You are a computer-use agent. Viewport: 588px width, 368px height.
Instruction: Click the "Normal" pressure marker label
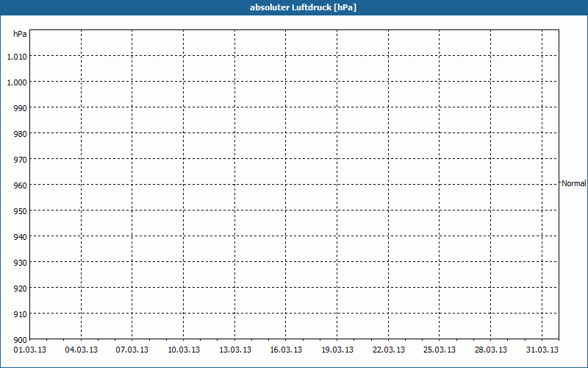574,183
